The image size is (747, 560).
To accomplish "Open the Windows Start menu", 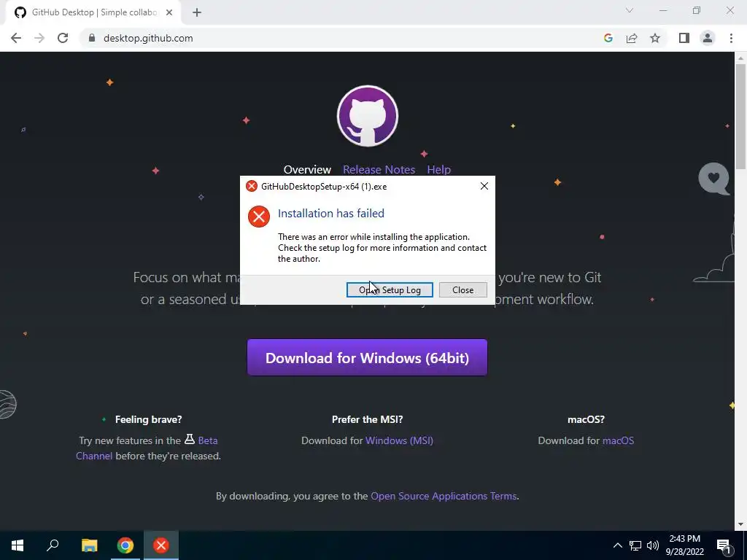I will 18,545.
